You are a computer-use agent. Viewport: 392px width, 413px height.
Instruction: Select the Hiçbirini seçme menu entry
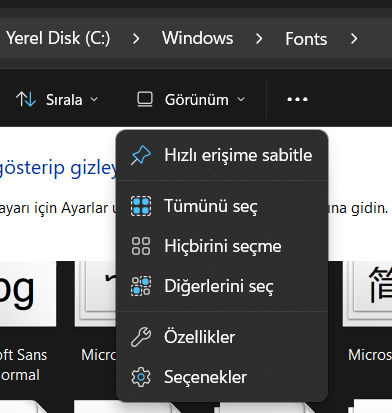click(222, 246)
